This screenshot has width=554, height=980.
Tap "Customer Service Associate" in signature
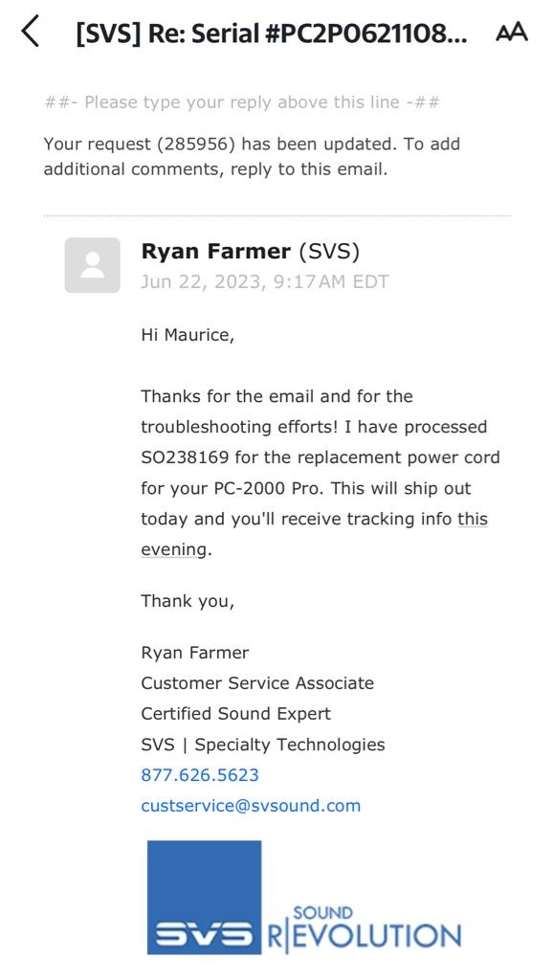(257, 683)
